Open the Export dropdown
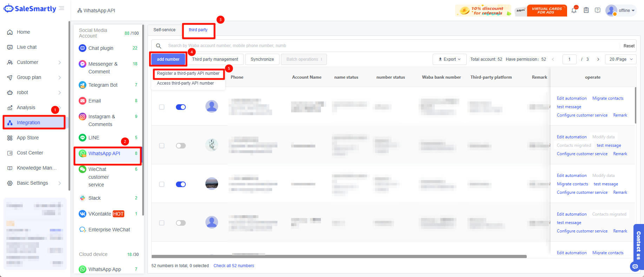 (x=449, y=59)
